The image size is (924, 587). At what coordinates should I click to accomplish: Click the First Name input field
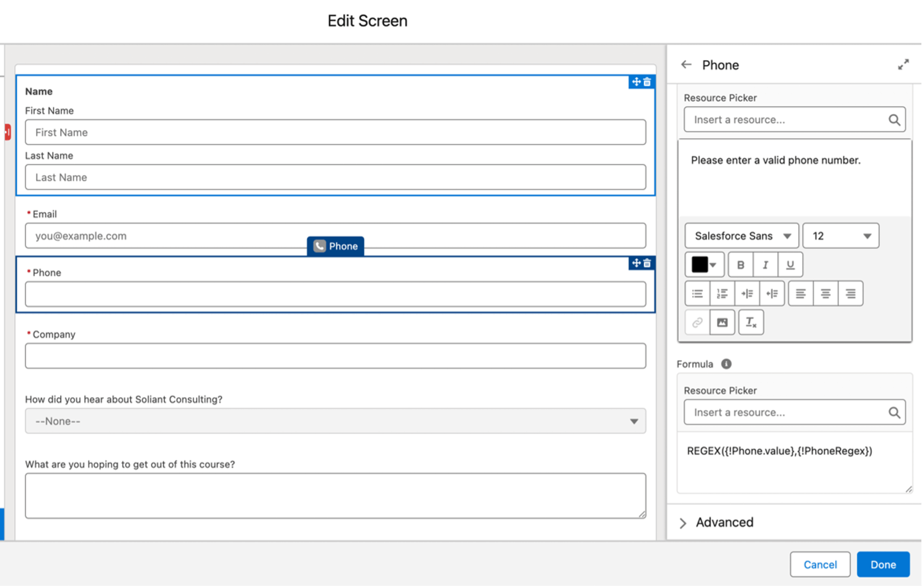pyautogui.click(x=336, y=132)
